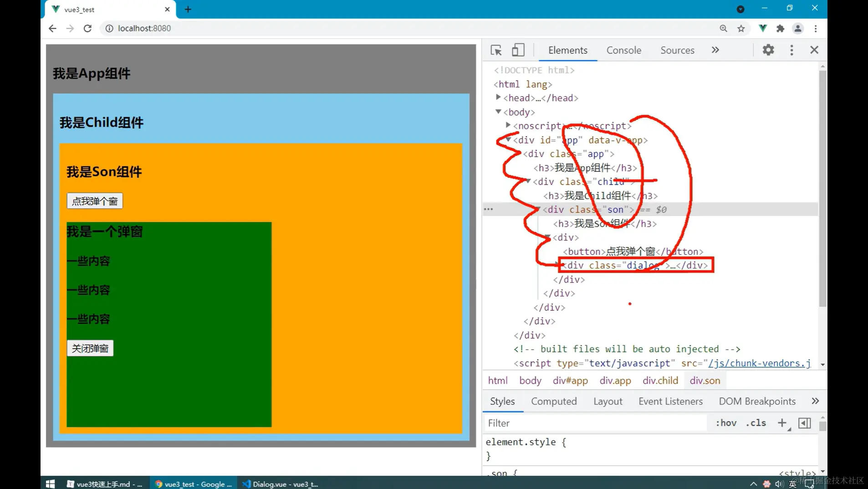Viewport: 868px width, 489px height.
Task: Select the Styles tab
Action: click(x=502, y=401)
